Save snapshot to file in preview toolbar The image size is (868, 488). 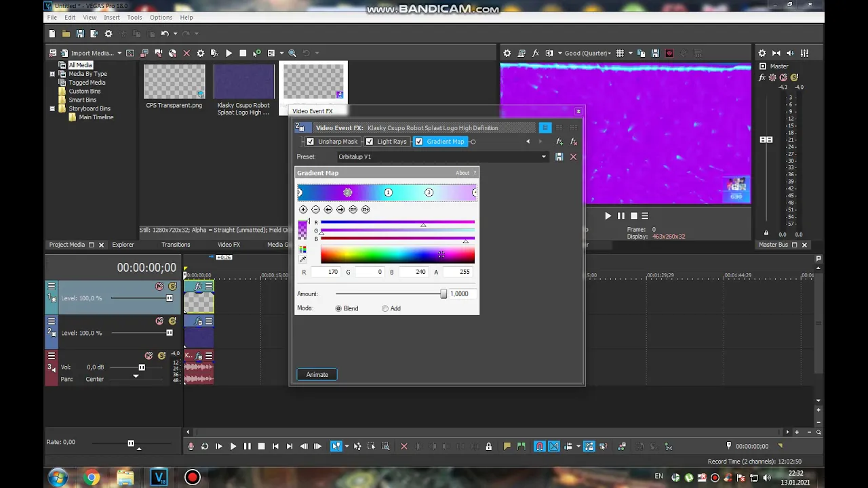tap(655, 53)
